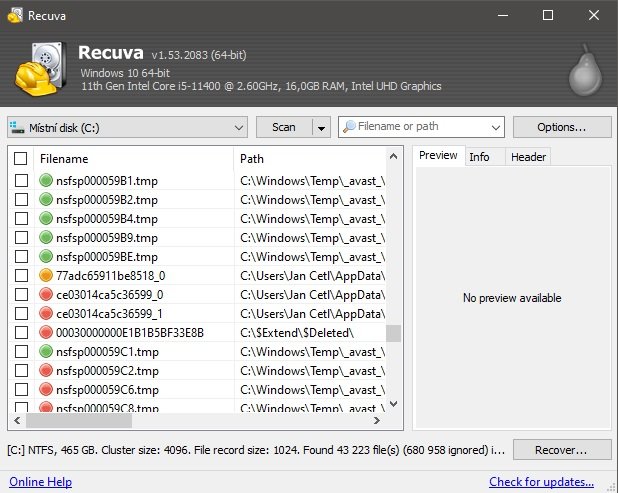Open the Online Help link
Screen dimensions: 618x493
[41, 482]
